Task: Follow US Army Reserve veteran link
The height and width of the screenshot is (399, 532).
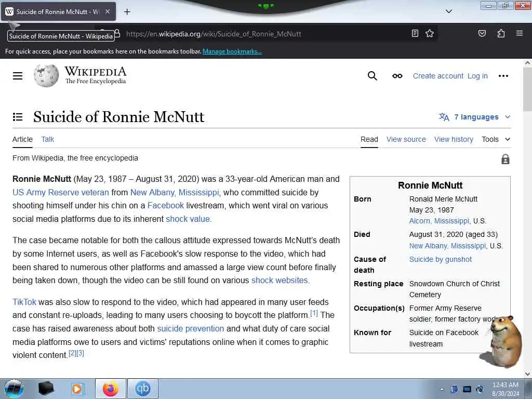Action: click(x=61, y=192)
